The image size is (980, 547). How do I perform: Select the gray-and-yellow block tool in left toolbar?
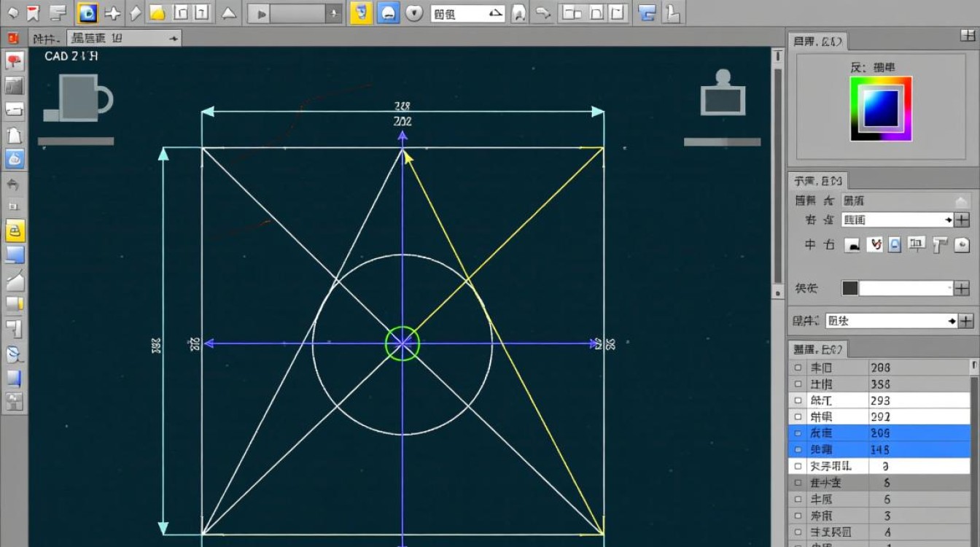(x=15, y=304)
